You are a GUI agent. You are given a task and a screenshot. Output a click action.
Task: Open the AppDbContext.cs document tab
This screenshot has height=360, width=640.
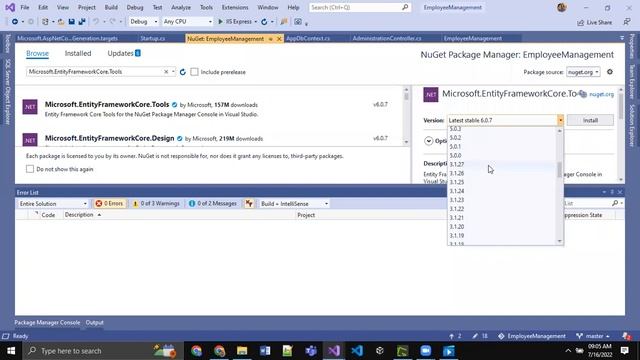308,39
